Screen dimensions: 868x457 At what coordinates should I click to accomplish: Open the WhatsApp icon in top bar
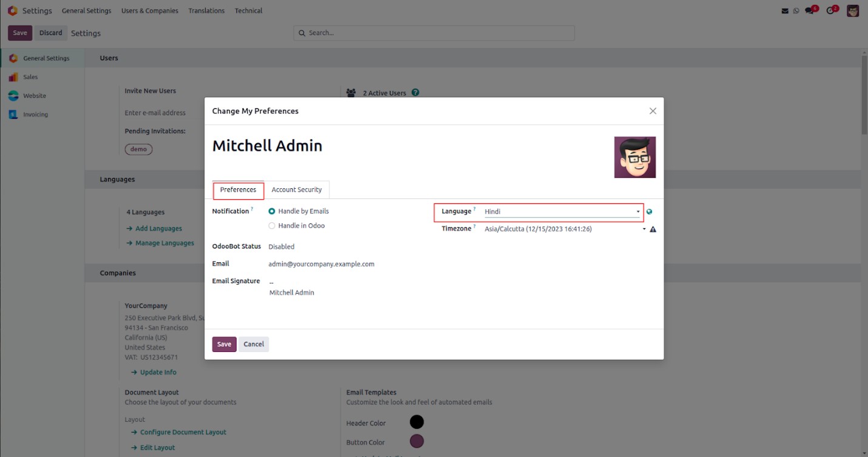[796, 11]
